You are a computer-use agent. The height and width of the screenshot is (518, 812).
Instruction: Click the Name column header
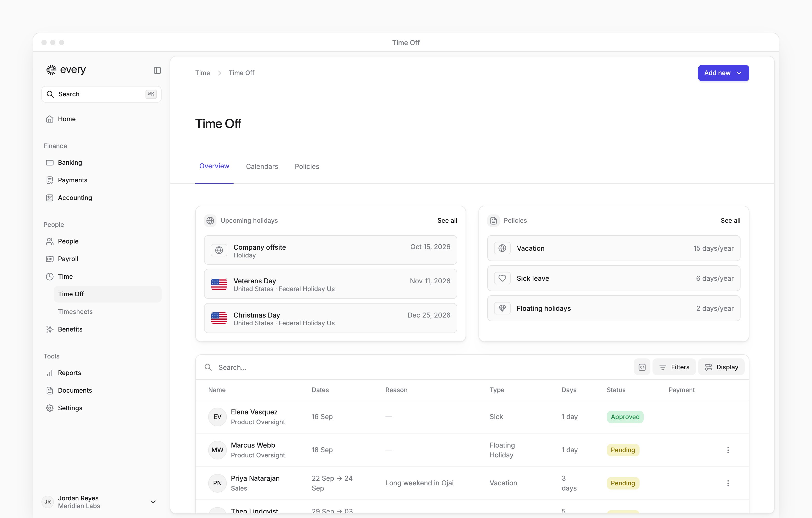217,390
